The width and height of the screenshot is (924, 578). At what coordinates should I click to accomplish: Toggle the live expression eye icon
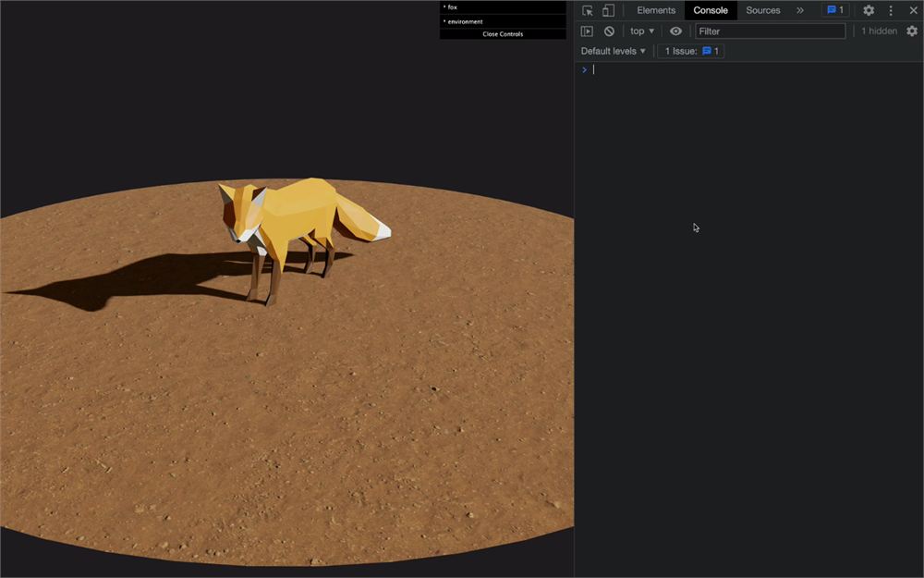676,31
